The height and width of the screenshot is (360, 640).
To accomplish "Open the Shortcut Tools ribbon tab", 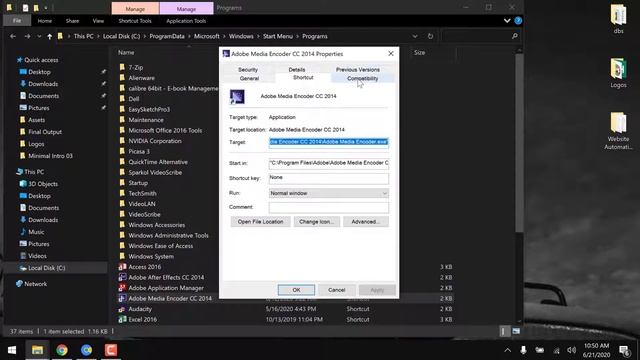I will click(135, 21).
